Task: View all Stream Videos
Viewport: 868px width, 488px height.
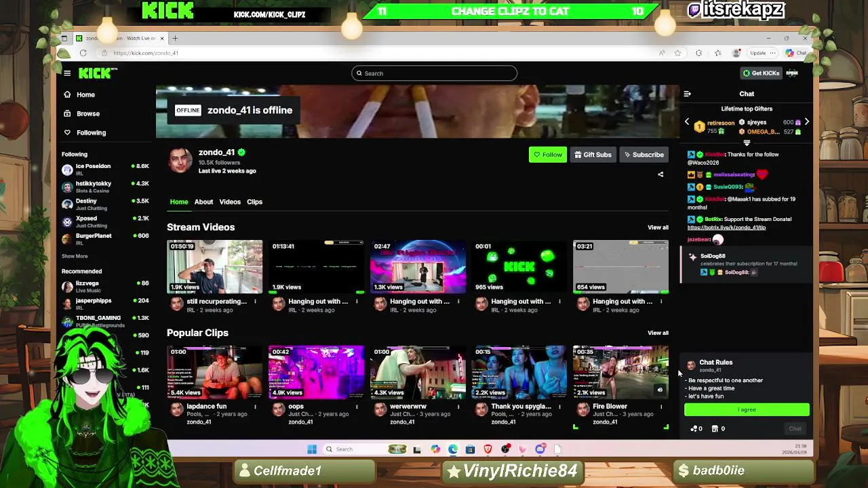Action: 658,228
